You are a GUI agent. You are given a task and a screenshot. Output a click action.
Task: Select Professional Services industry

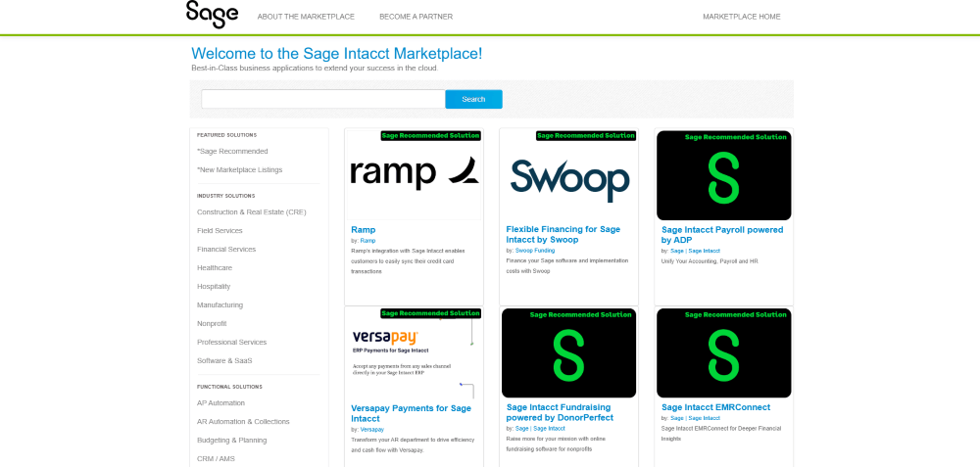point(232,342)
